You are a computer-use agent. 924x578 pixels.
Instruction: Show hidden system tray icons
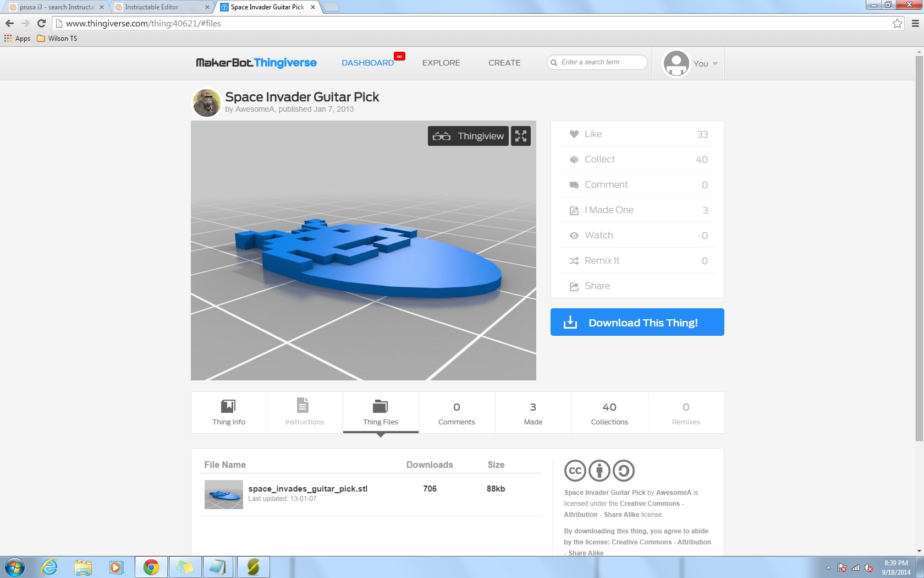(x=828, y=568)
